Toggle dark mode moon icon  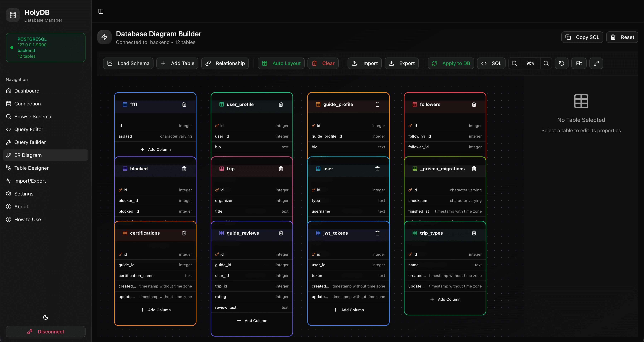[45, 317]
